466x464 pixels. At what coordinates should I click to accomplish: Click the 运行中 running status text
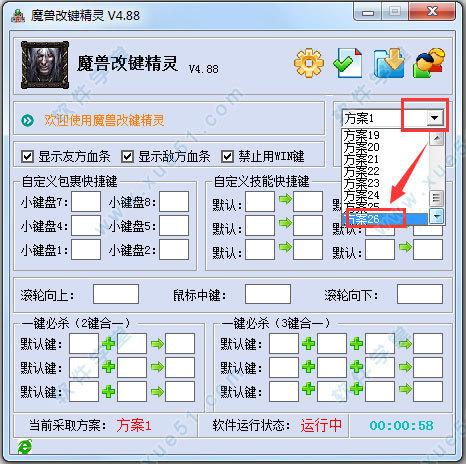pyautogui.click(x=321, y=425)
